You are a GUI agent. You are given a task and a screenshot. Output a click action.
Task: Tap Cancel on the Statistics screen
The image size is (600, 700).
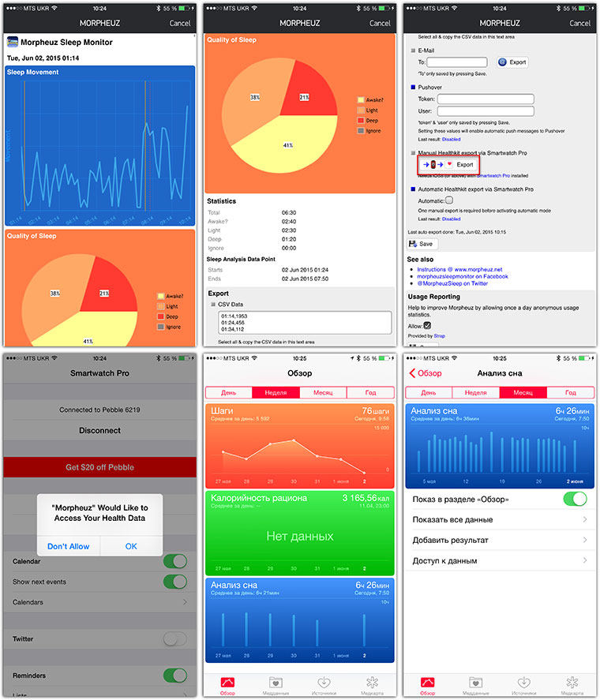[x=380, y=23]
